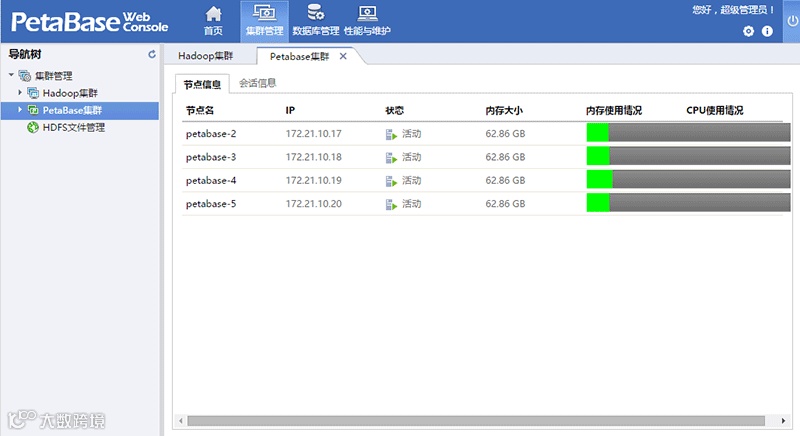Image resolution: width=800 pixels, height=436 pixels.
Task: Click status icon for petabase-5
Action: [391, 204]
